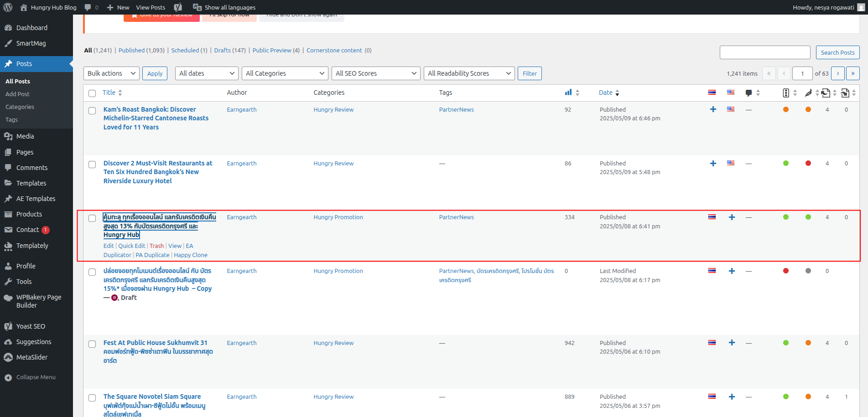Viewport: 868px width, 417px height.
Task: Click the WordPress logo in admin bar
Action: click(8, 7)
